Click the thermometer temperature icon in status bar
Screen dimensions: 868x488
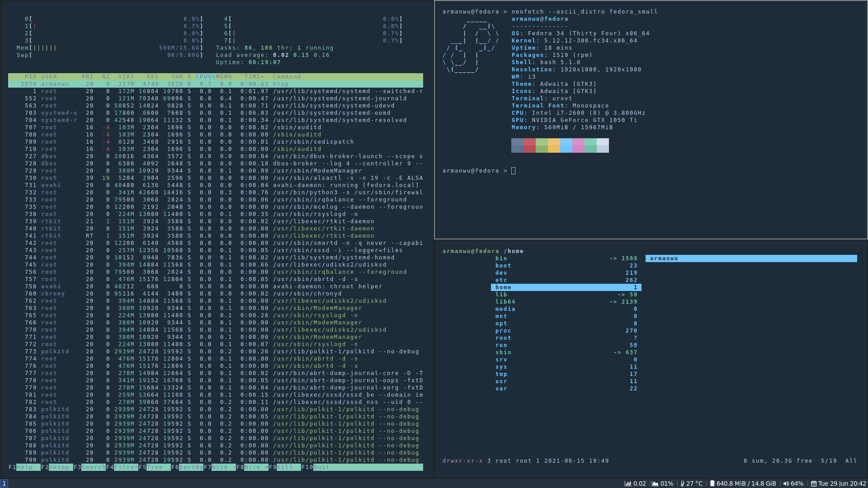[683, 483]
